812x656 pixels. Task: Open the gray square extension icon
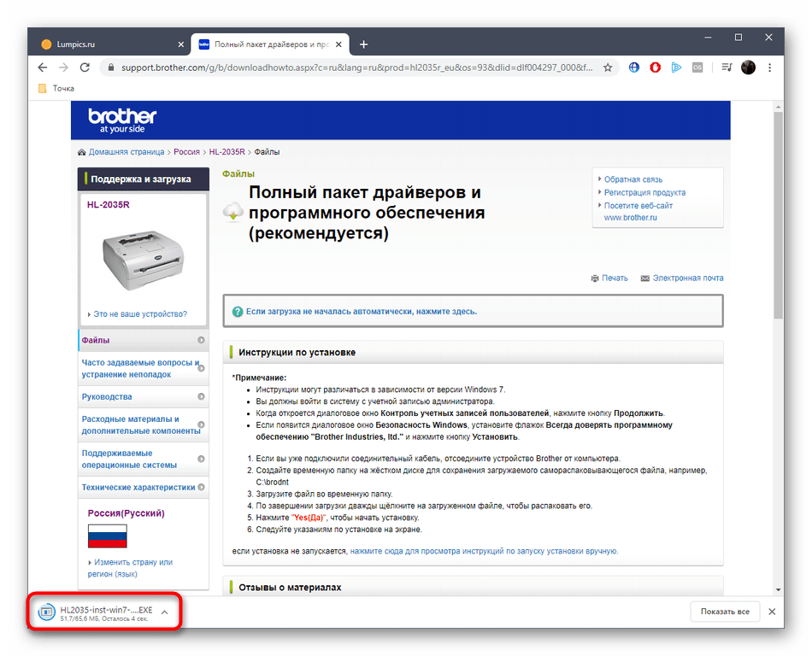point(697,67)
